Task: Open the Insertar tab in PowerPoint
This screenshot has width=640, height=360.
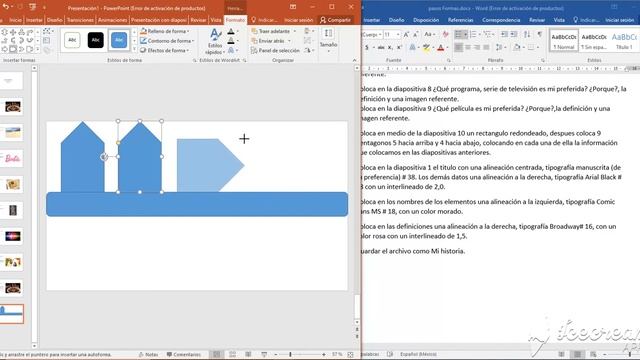Action: coord(34,20)
